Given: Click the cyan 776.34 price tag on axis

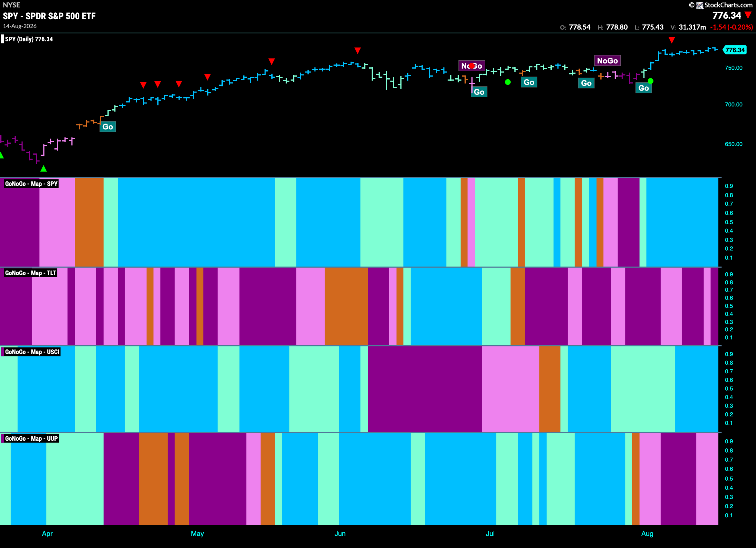Looking at the screenshot, I should pos(735,50).
